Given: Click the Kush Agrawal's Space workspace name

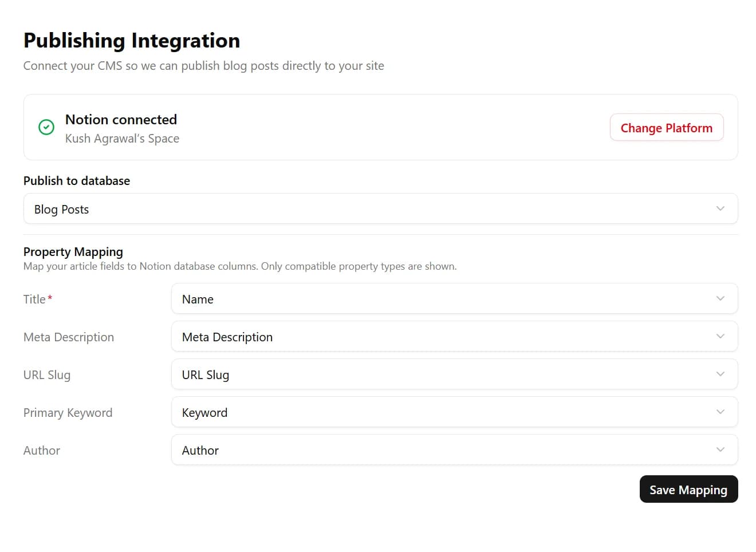Looking at the screenshot, I should pyautogui.click(x=122, y=139).
